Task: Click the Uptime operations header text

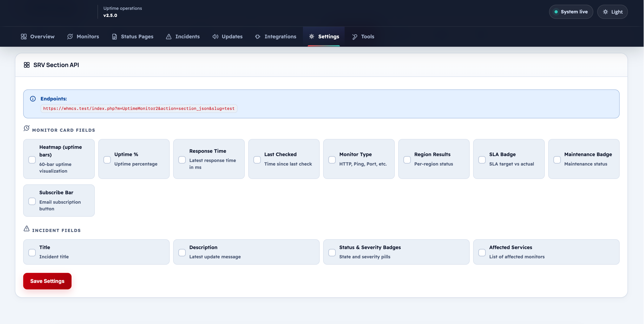Action: pyautogui.click(x=123, y=8)
